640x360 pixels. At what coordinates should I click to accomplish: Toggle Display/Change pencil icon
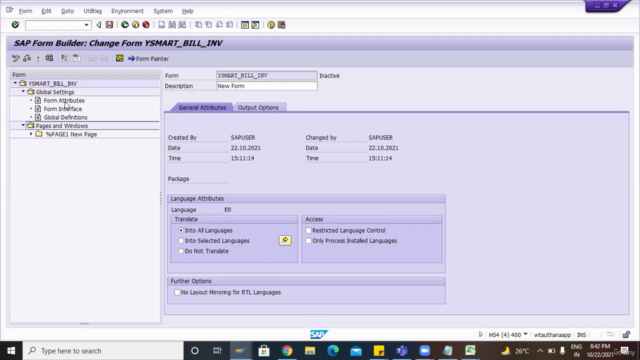click(x=16, y=58)
